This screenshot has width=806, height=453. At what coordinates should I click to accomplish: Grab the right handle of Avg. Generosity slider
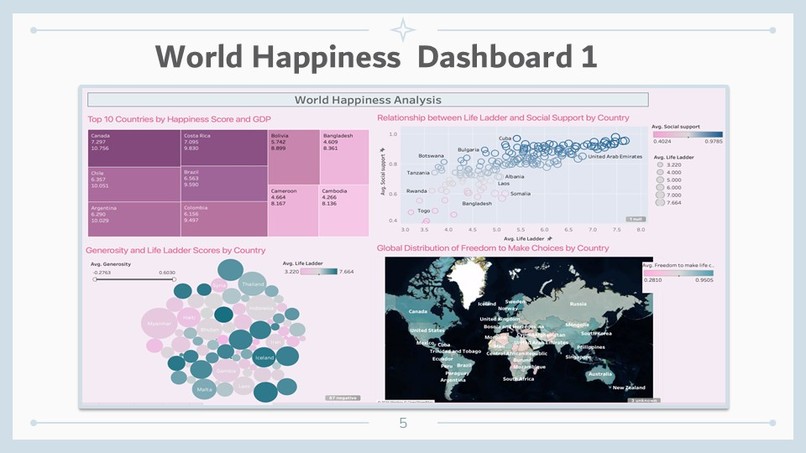[174, 279]
